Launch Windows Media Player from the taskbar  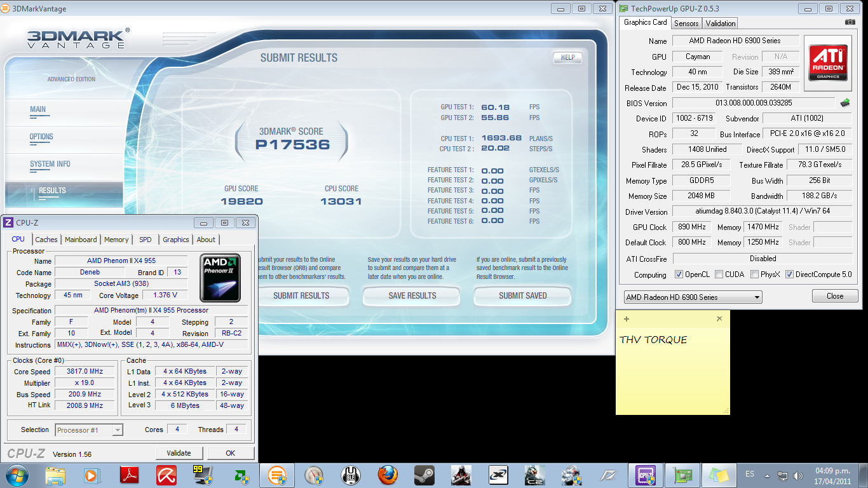92,475
